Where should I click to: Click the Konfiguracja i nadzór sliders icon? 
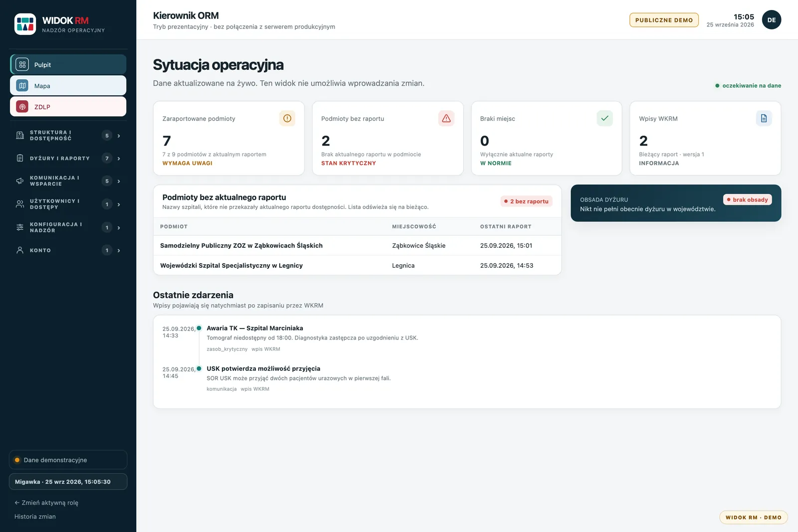(20, 227)
